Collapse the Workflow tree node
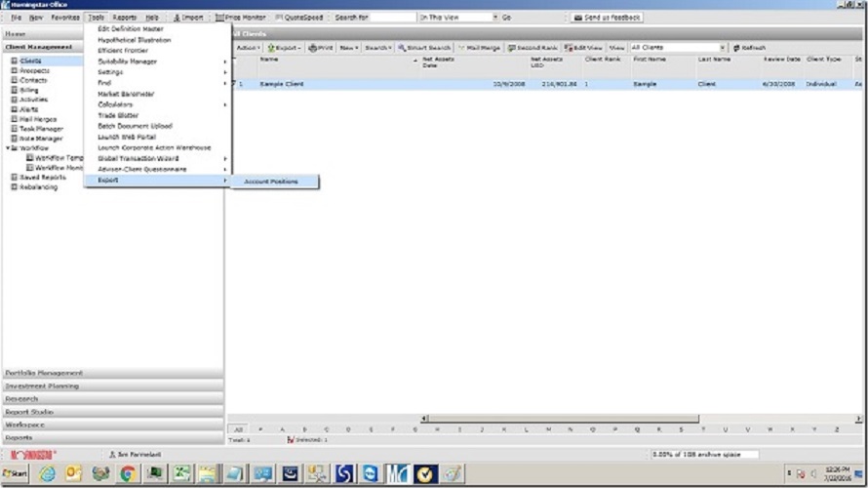Viewport: 868px width, 488px height. (7, 148)
